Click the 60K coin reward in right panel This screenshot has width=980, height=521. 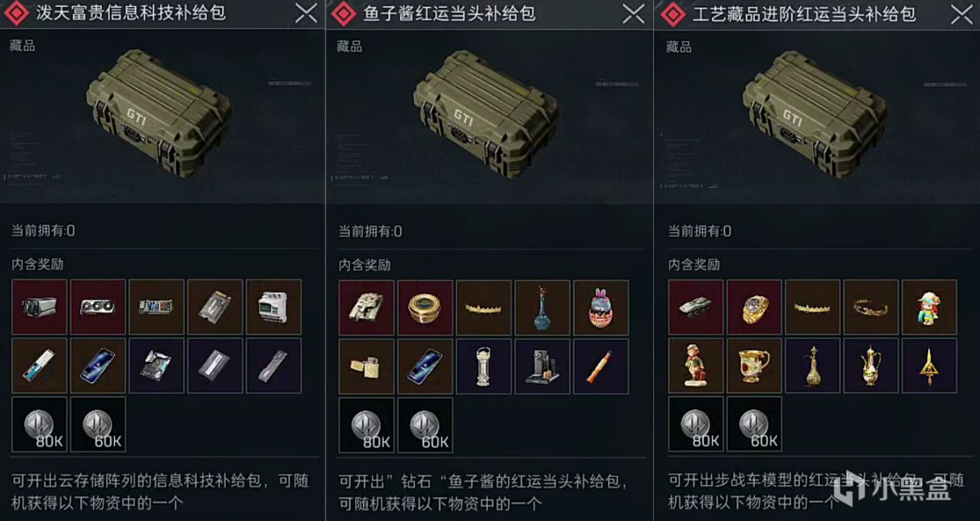(x=754, y=424)
